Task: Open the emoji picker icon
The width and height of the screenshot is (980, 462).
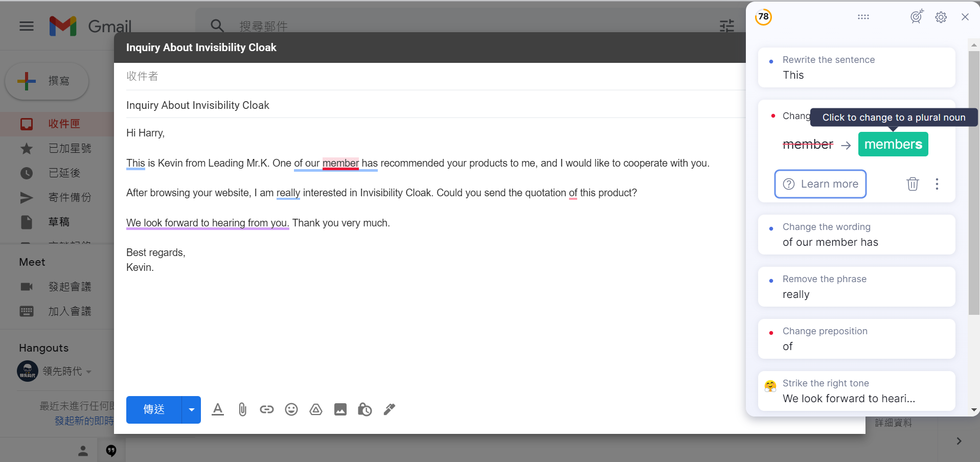Action: click(291, 409)
